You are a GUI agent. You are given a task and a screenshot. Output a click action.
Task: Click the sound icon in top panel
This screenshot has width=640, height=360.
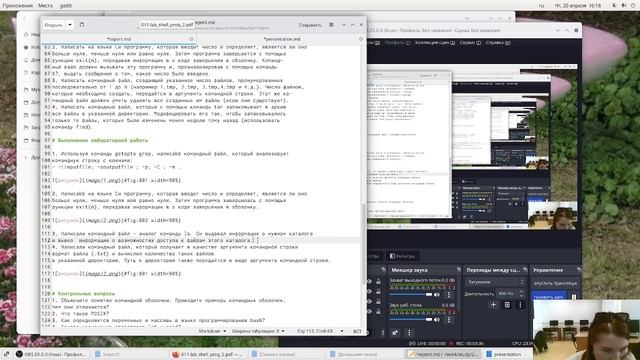(624, 6)
